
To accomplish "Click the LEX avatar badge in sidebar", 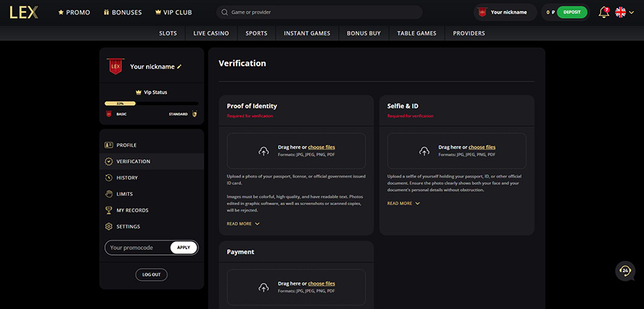I will click(115, 66).
